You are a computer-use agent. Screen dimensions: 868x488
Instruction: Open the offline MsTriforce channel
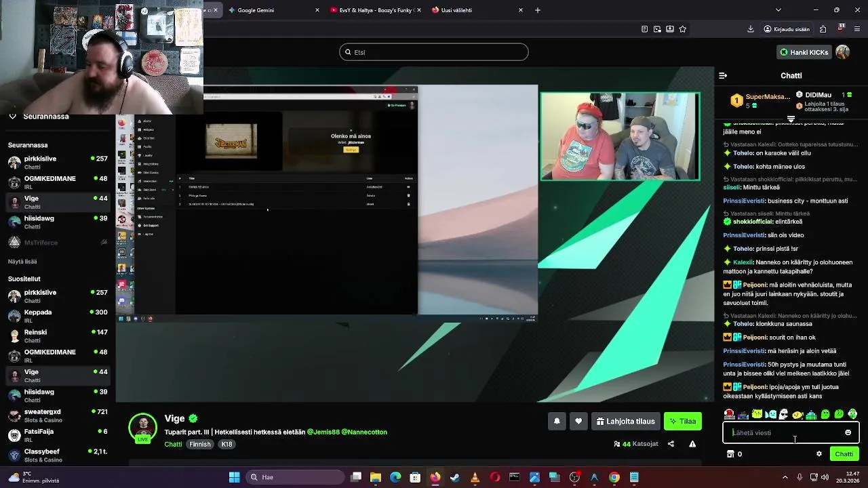point(58,243)
